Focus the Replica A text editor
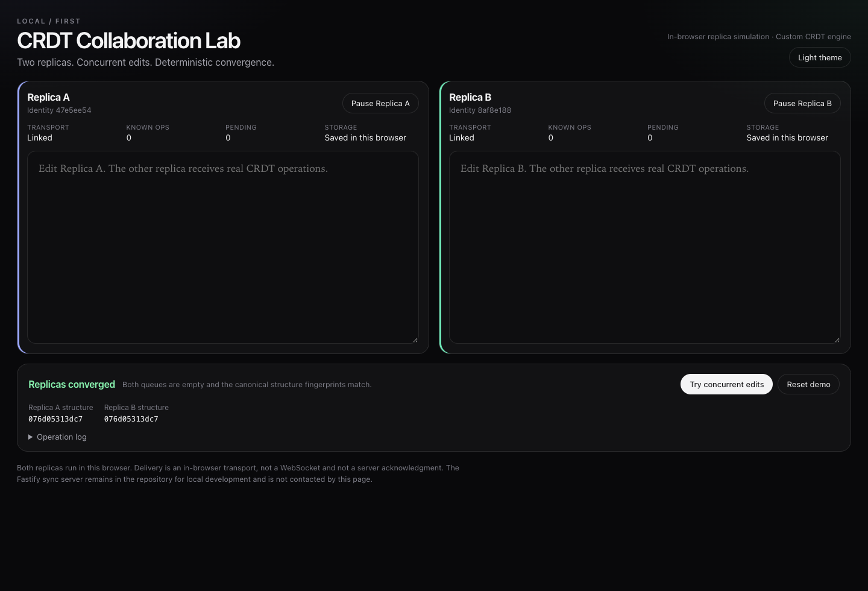868x591 pixels. 223,247
